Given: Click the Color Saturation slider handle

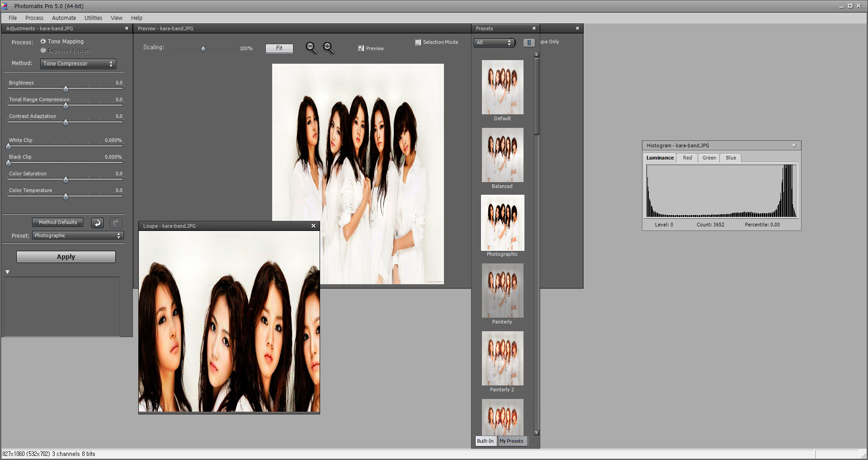Looking at the screenshot, I should tap(66, 180).
